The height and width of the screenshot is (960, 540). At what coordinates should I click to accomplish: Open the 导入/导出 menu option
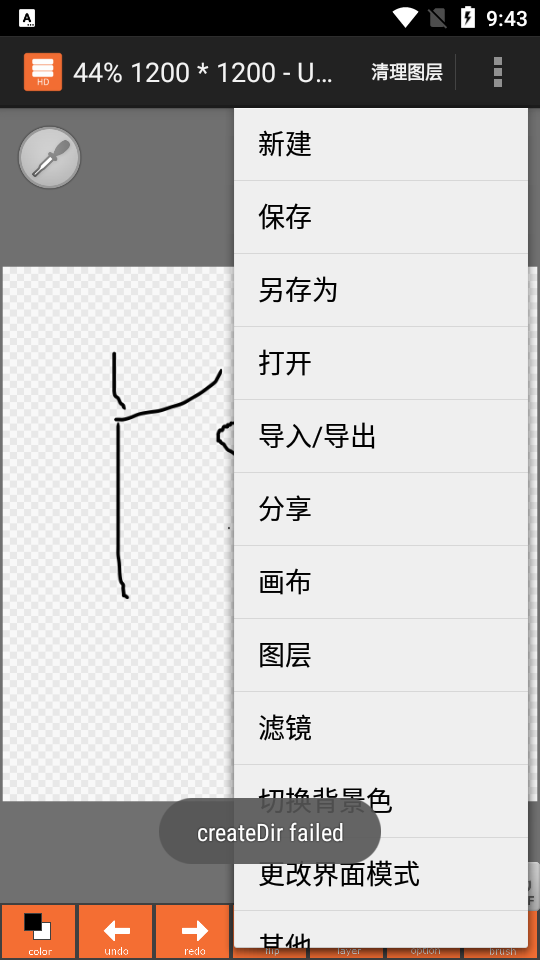(x=381, y=436)
